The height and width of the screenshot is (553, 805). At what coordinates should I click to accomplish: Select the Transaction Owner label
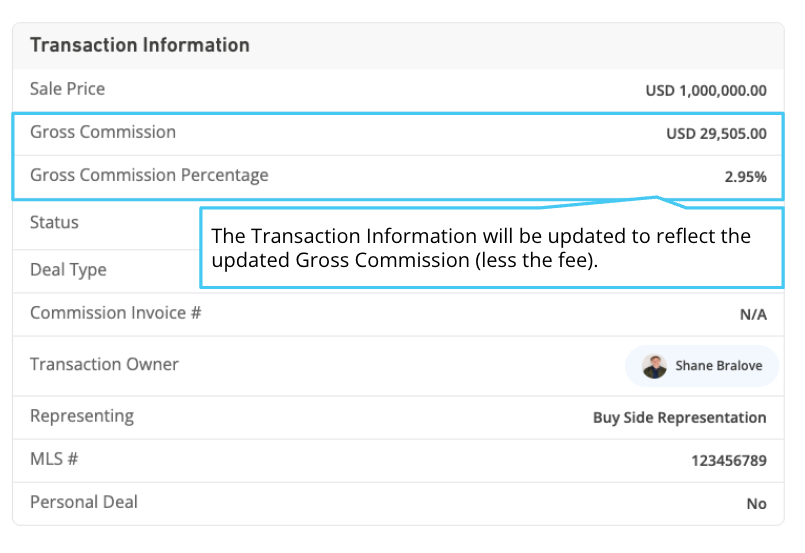pos(104,364)
